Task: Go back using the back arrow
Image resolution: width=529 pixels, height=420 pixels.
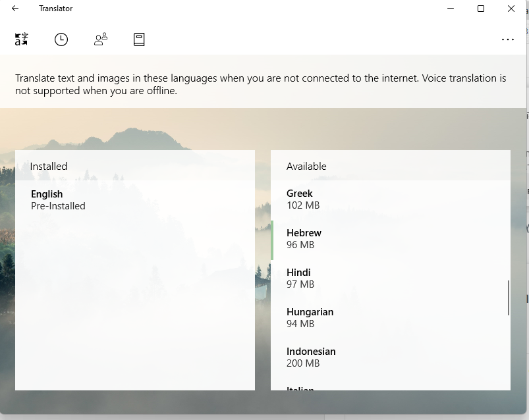Action: (x=15, y=9)
